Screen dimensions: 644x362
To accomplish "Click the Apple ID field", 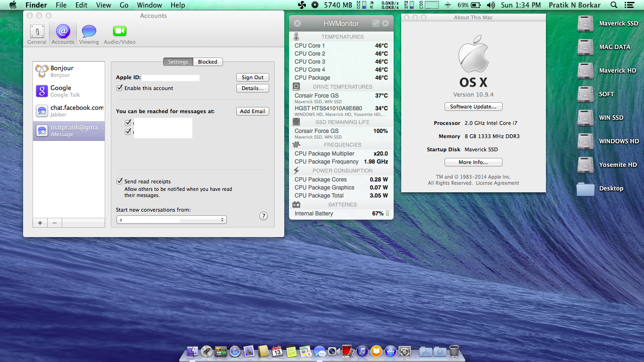I will [x=171, y=78].
